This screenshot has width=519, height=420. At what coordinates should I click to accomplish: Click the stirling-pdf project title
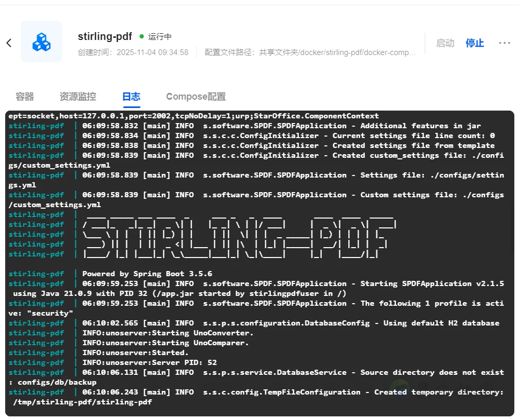coord(105,36)
